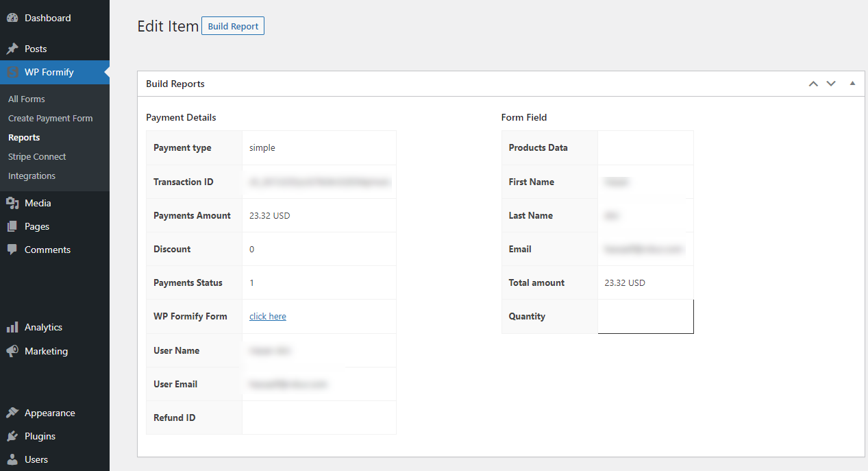The width and height of the screenshot is (868, 471).
Task: Move Build Reports panel up
Action: pyautogui.click(x=813, y=84)
